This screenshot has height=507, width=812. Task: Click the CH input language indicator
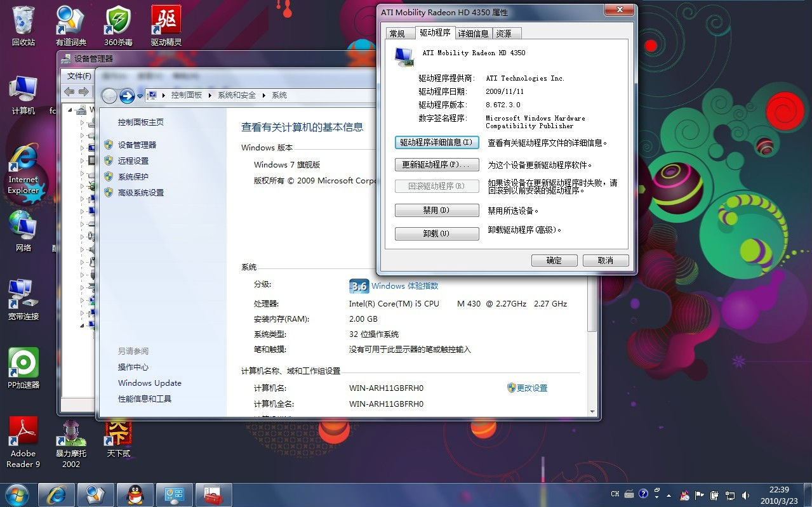[x=615, y=494]
